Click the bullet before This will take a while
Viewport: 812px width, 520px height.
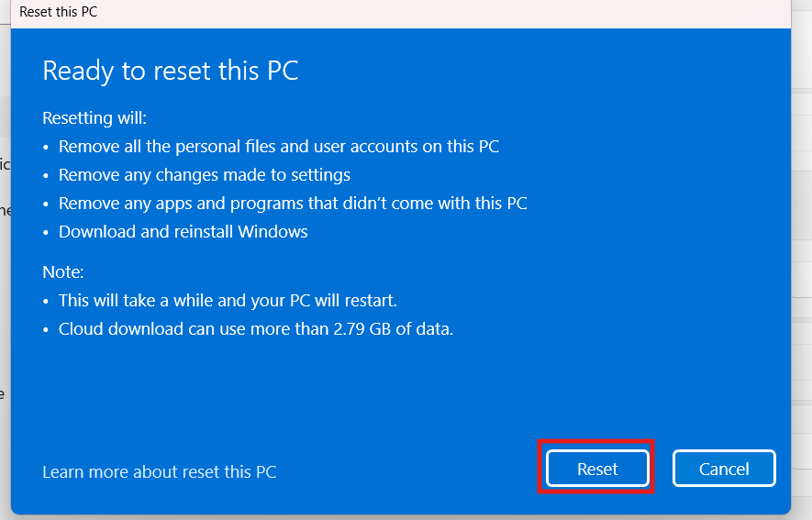[46, 302]
